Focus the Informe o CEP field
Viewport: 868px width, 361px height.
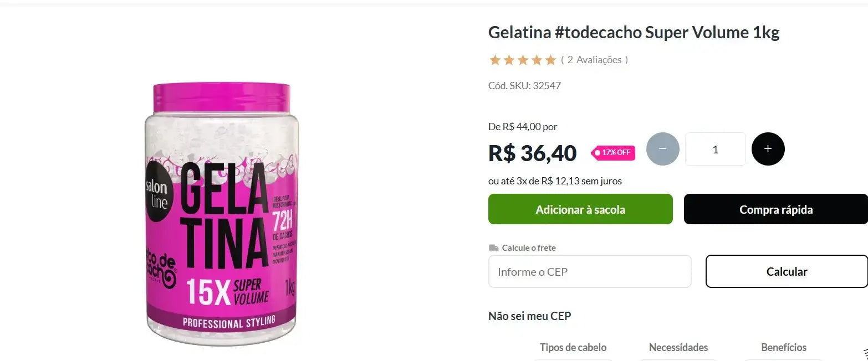click(590, 271)
